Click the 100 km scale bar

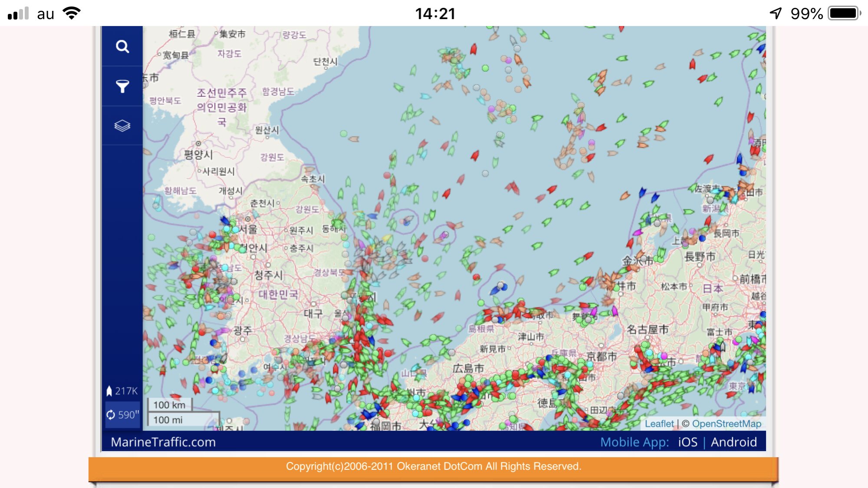coord(169,405)
